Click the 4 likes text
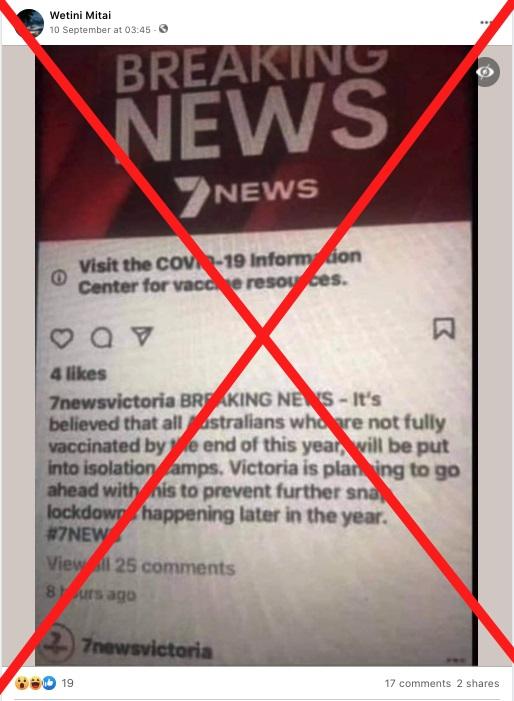 click(78, 374)
